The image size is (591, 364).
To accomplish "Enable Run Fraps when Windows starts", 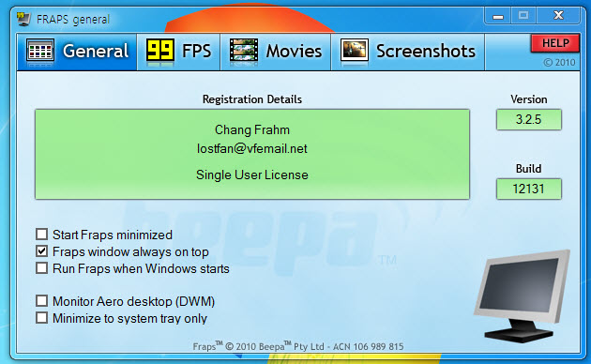I will click(42, 268).
